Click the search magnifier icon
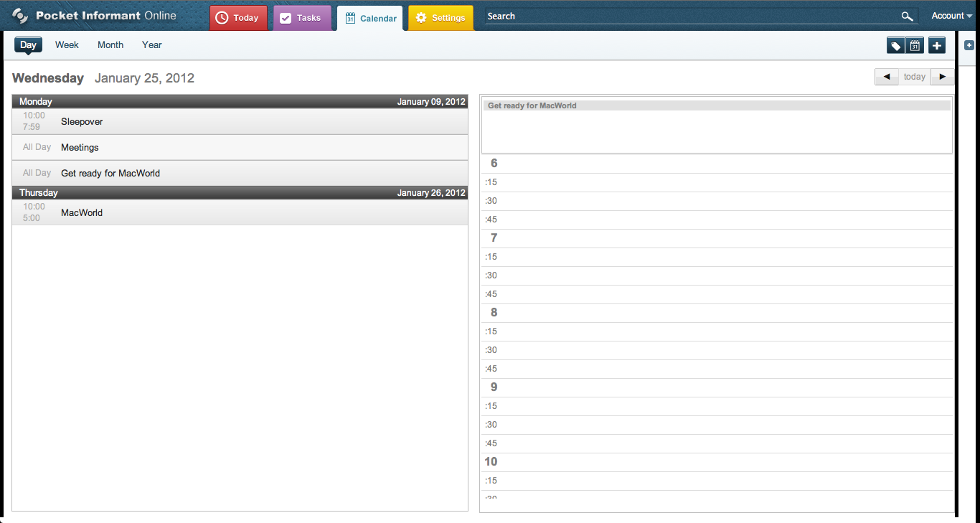980x523 pixels. pyautogui.click(x=908, y=17)
